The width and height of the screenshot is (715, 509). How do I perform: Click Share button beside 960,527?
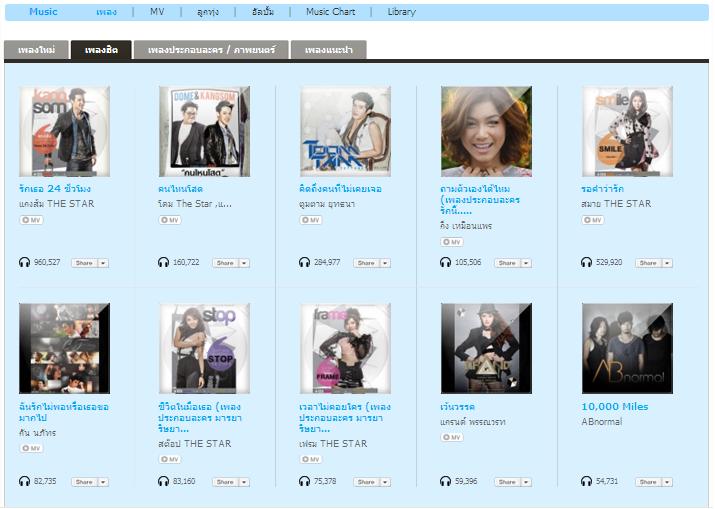(84, 263)
